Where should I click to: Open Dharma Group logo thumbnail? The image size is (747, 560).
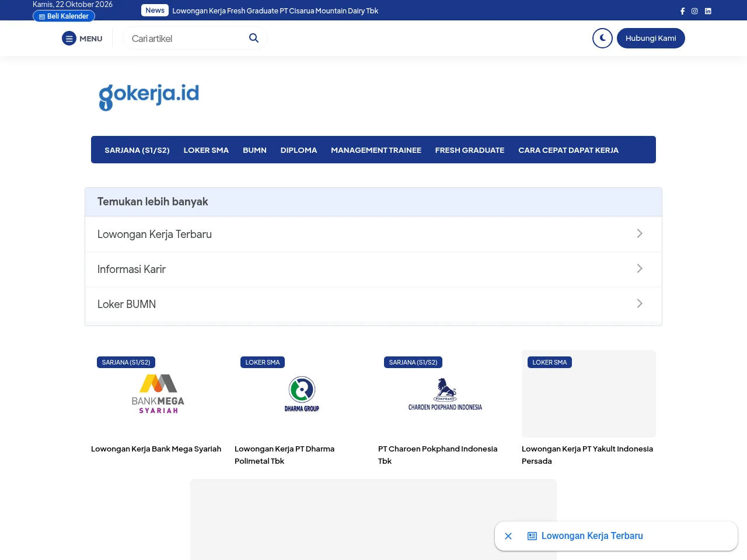click(302, 394)
